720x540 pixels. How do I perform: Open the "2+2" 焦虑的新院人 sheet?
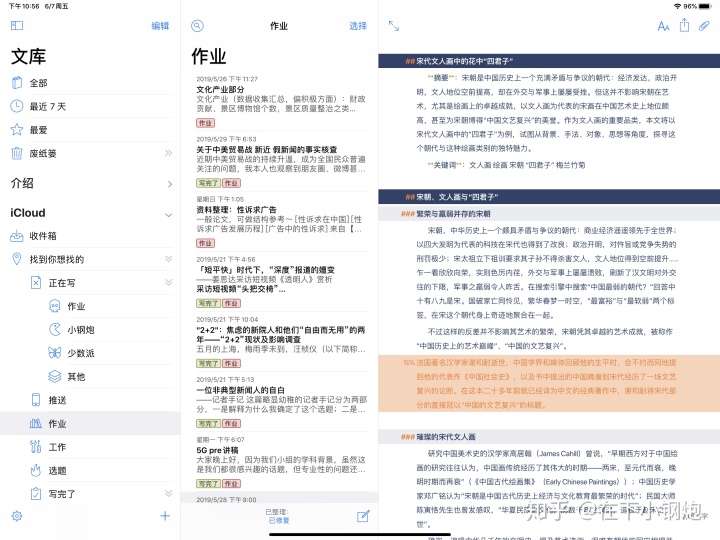pyautogui.click(x=281, y=343)
